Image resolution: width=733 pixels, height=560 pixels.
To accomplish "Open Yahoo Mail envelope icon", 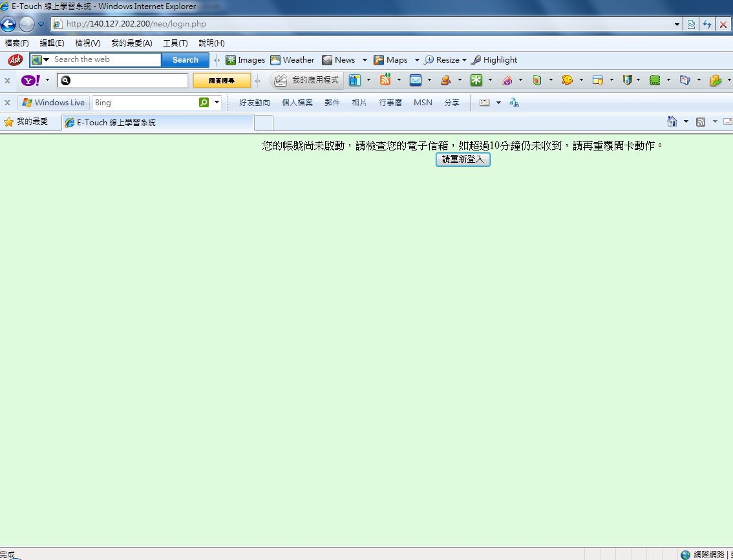I will click(x=416, y=80).
